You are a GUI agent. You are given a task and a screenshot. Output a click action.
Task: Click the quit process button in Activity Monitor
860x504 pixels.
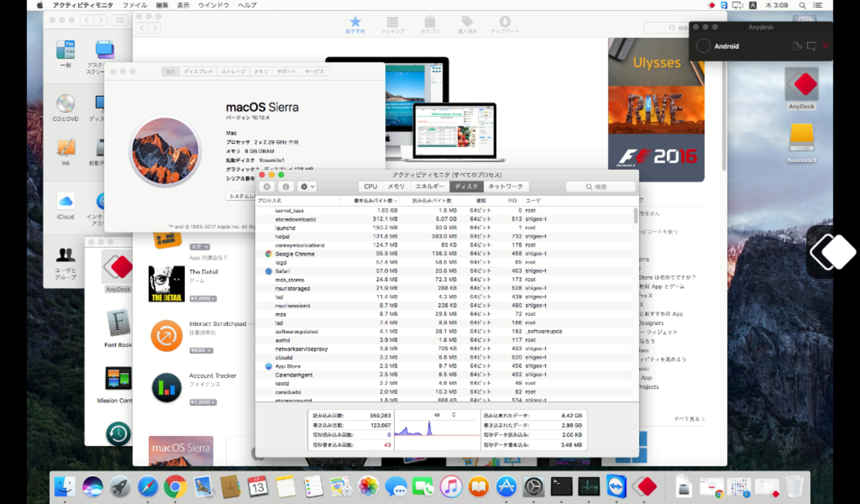pyautogui.click(x=267, y=187)
